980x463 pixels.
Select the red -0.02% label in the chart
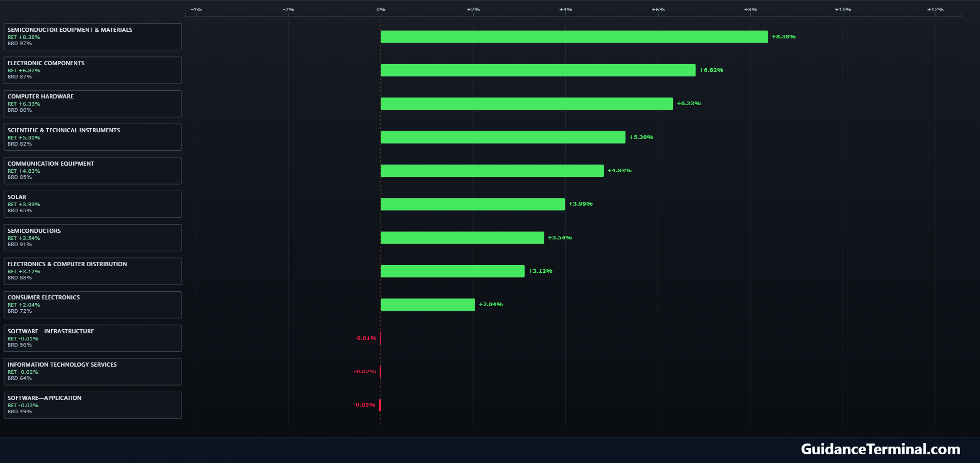point(365,372)
